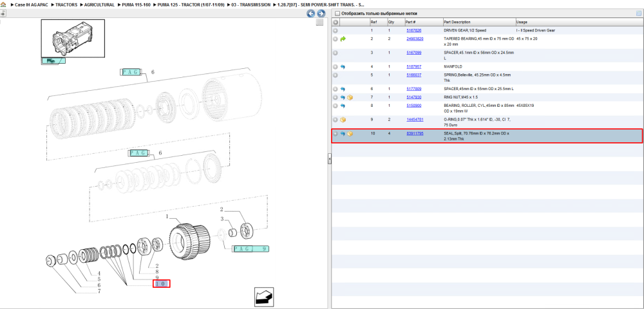Open the TRACTORS breadcrumb
The image size is (644, 309).
[66, 5]
